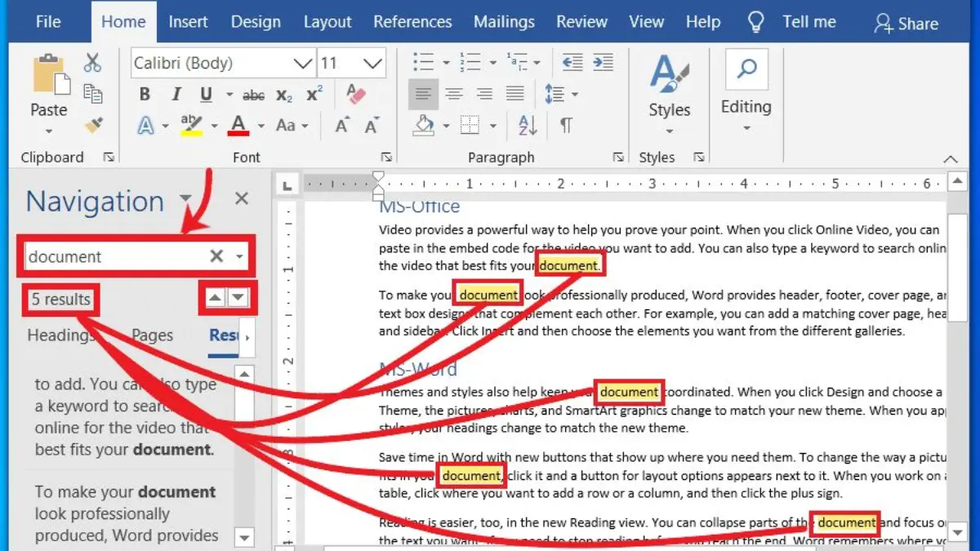Viewport: 980px width, 551px height.
Task: Collapse the ribbon with chevron
Action: [951, 158]
